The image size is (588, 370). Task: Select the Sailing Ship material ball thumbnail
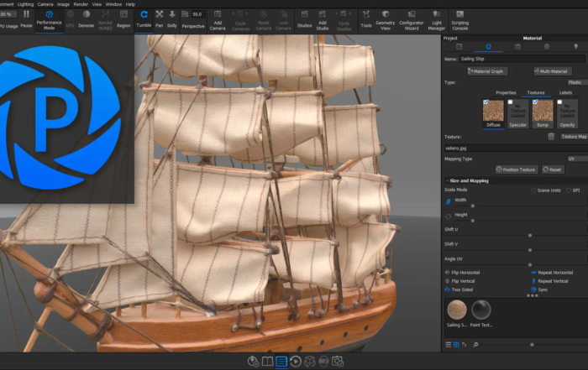(x=457, y=310)
